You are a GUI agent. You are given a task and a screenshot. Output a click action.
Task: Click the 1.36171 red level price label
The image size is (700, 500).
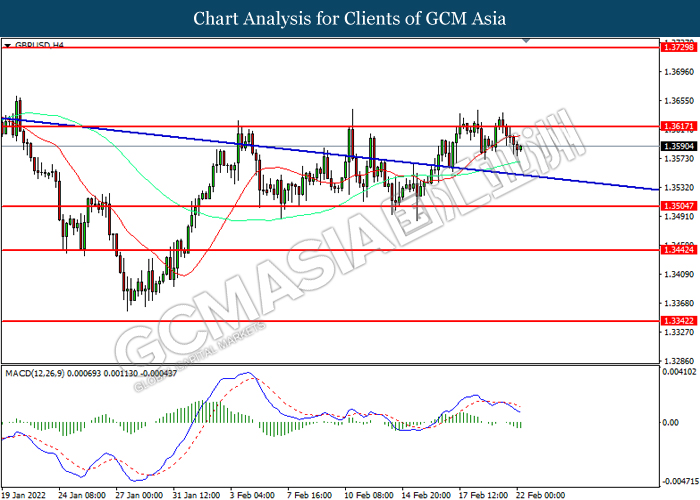(x=679, y=126)
